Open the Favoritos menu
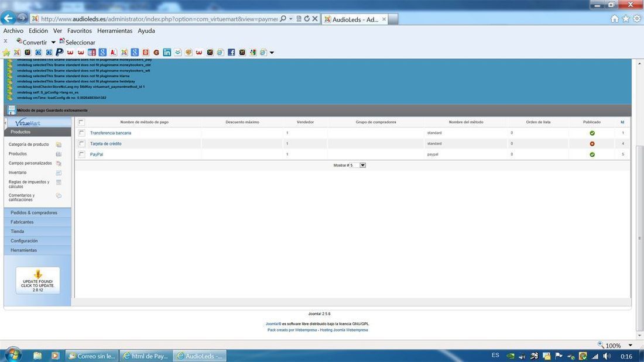Image resolution: width=644 pixels, height=362 pixels. [x=80, y=31]
